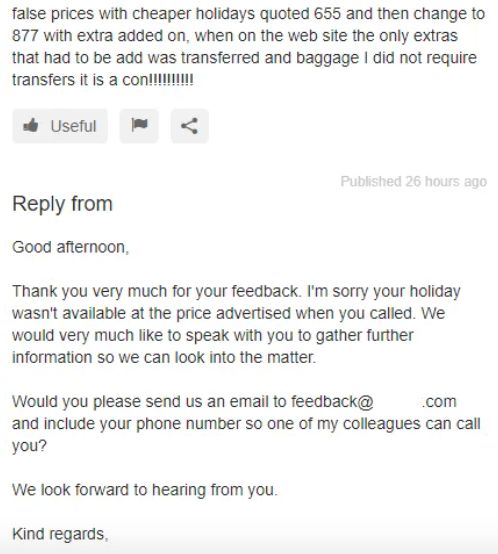This screenshot has height=554, width=498.
Task: Click the 'and include your phone number' line
Action: click(247, 424)
